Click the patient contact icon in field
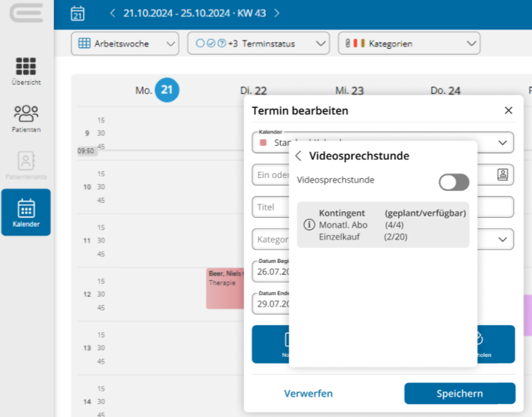532x417 pixels. click(503, 175)
